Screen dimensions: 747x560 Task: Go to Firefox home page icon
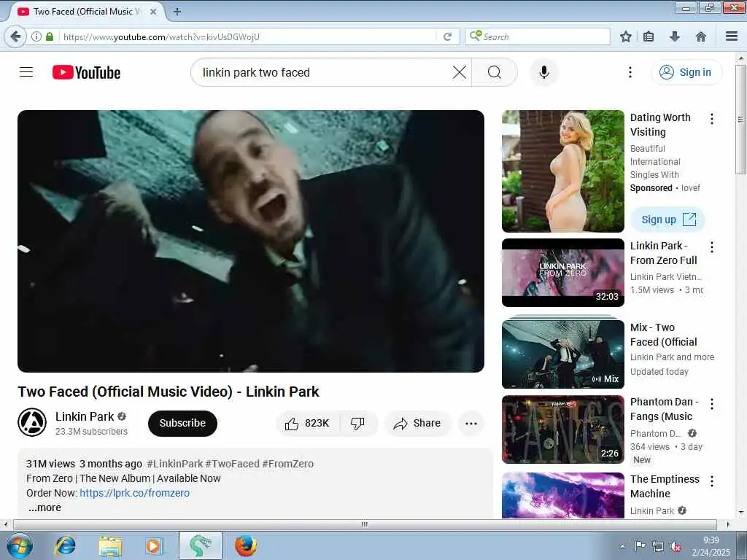[x=701, y=36]
